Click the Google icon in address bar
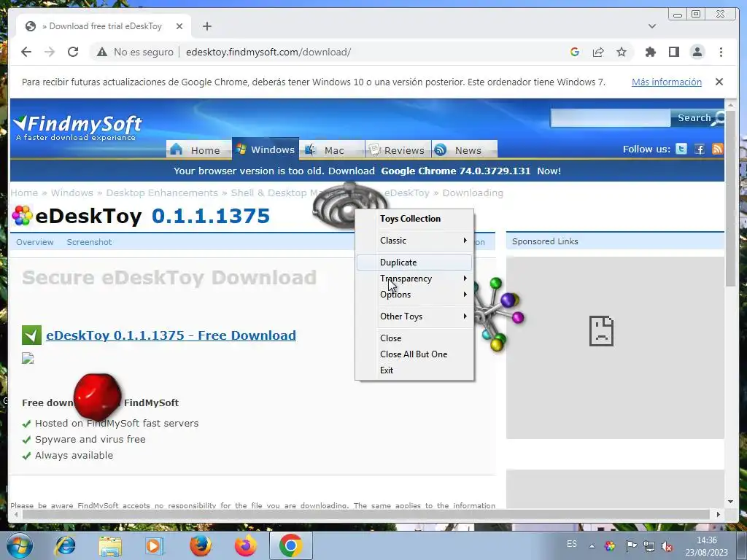The height and width of the screenshot is (560, 747). (x=575, y=52)
